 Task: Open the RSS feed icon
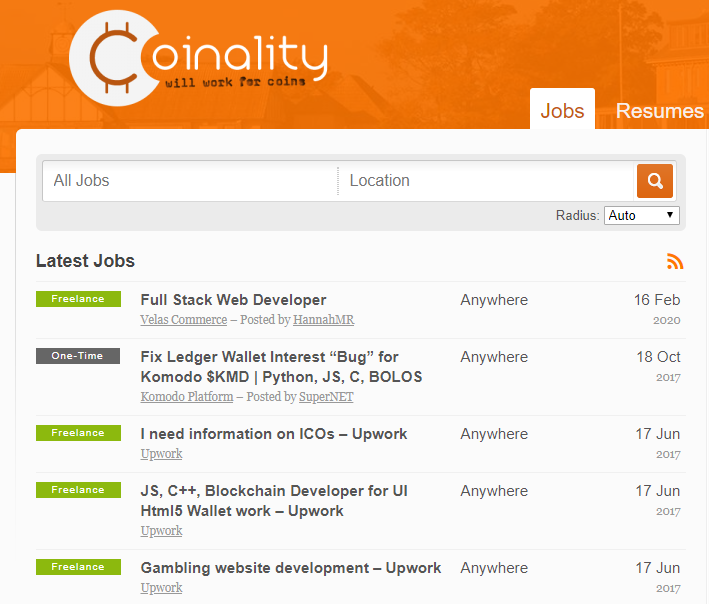click(x=675, y=261)
